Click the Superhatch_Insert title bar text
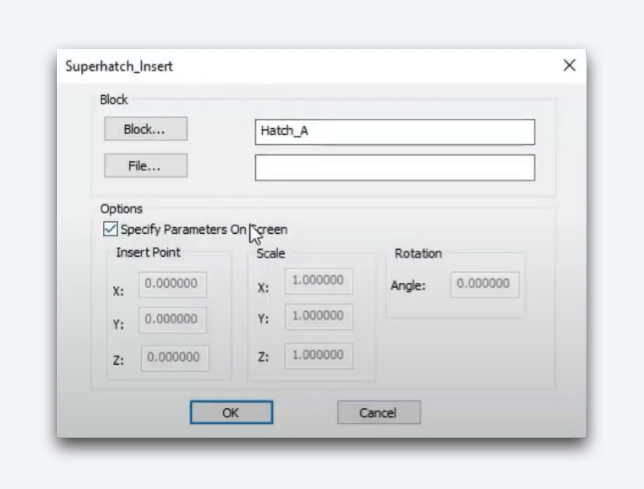 pos(119,66)
